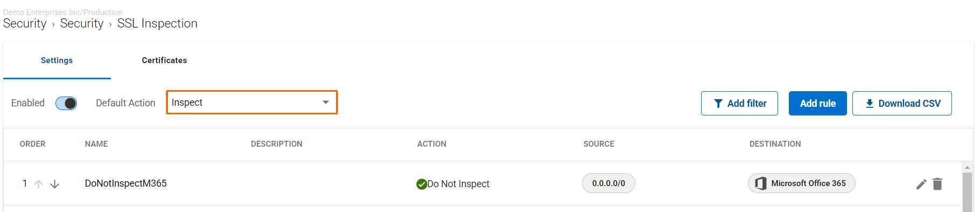Click the funnel icon in Add filter
Image resolution: width=980 pixels, height=212 pixels.
(x=718, y=104)
